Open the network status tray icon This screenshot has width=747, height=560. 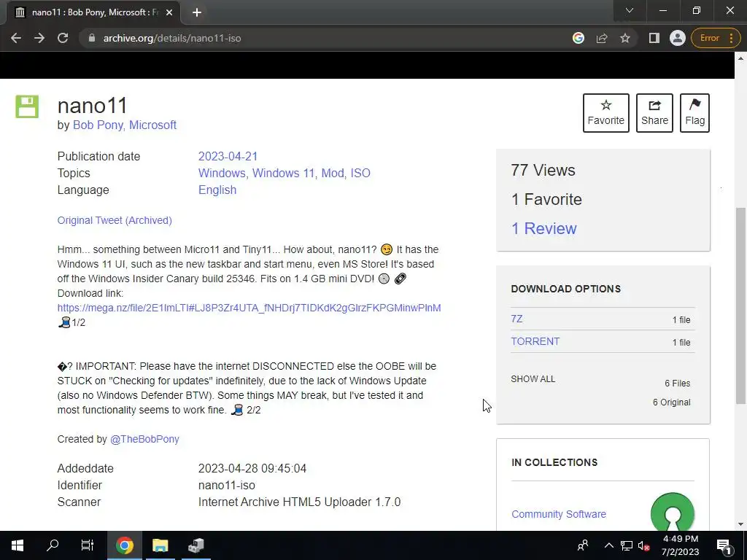[x=627, y=545]
